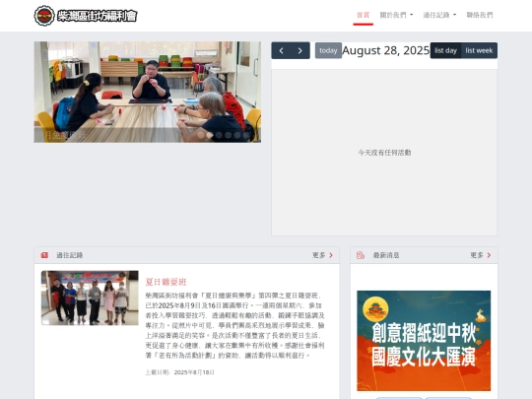The image size is (532, 399).
Task: Go to next day in calendar
Action: [300, 50]
